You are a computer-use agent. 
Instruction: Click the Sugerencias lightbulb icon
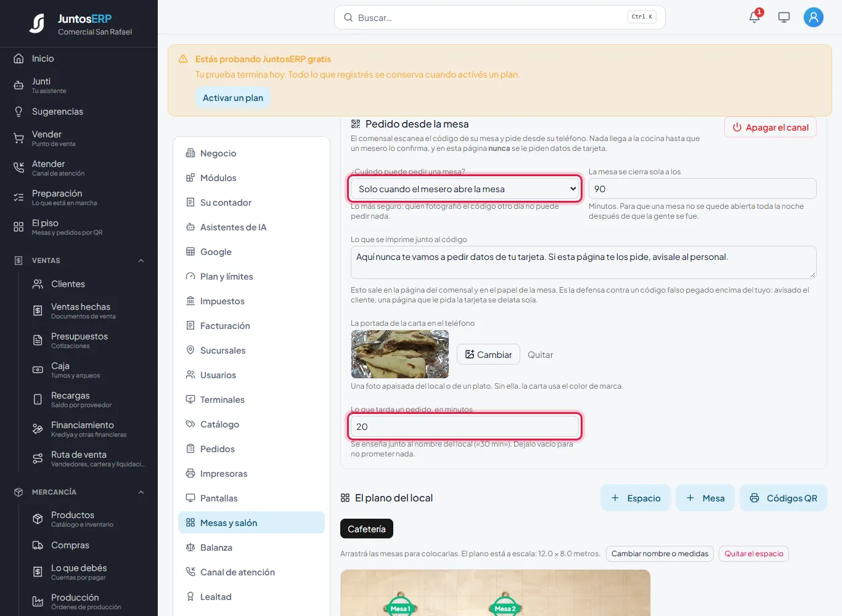click(18, 111)
